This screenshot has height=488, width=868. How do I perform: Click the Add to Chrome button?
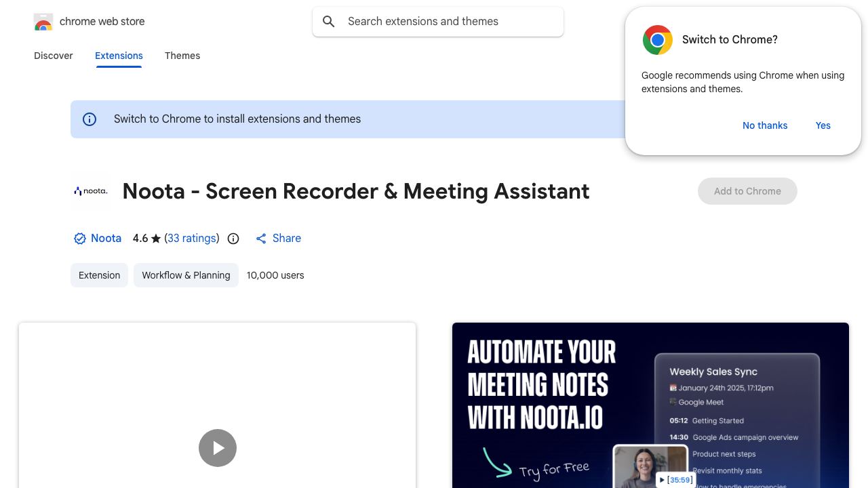pyautogui.click(x=747, y=191)
